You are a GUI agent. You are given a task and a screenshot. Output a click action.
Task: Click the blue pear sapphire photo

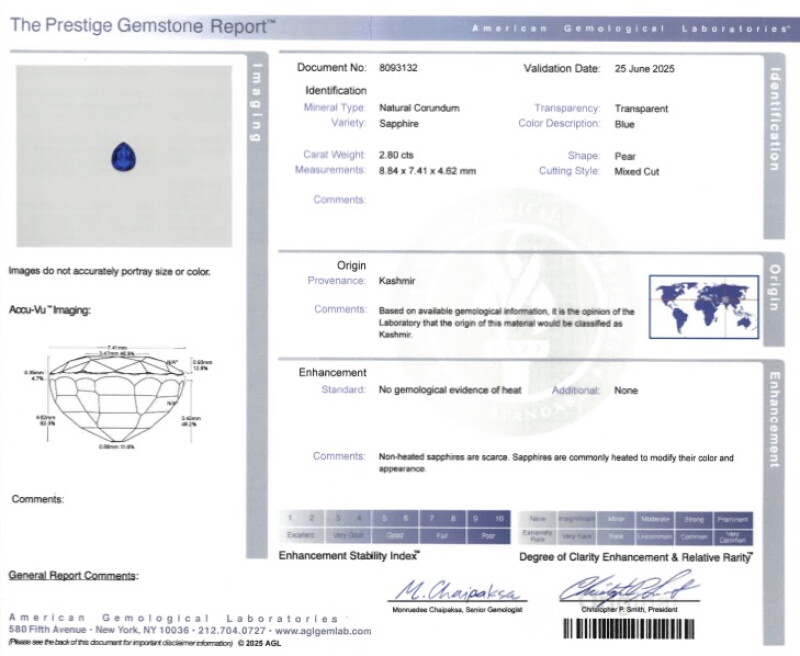coord(123,157)
